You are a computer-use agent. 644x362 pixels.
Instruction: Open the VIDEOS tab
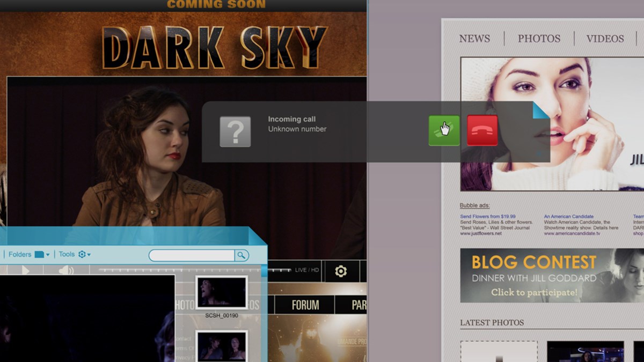pos(605,39)
